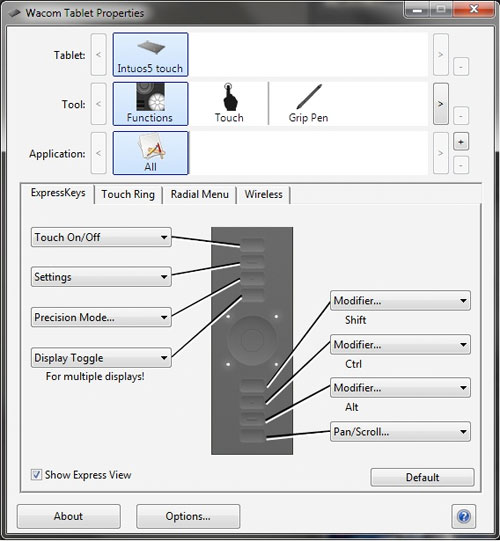This screenshot has height=541, width=500.
Task: Click the top ExpressKey on tablet image
Action: pyautogui.click(x=252, y=245)
